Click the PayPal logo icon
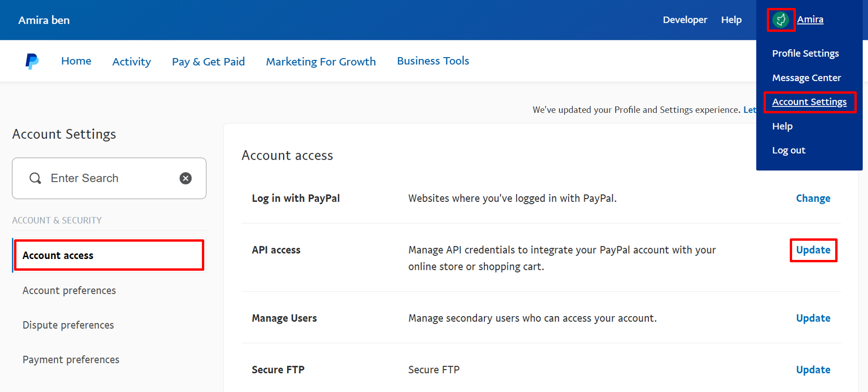This screenshot has height=392, width=868. 32,61
